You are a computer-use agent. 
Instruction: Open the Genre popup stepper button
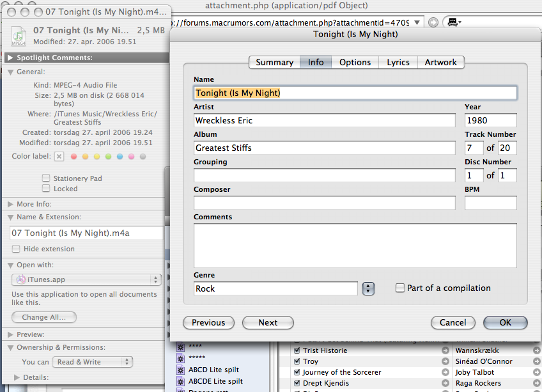[x=368, y=288]
